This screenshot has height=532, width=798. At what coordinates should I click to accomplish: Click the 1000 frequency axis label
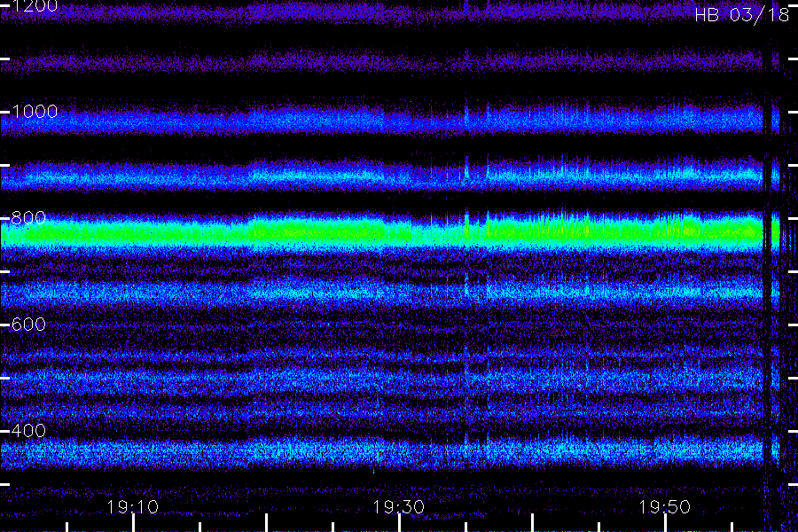click(35, 112)
